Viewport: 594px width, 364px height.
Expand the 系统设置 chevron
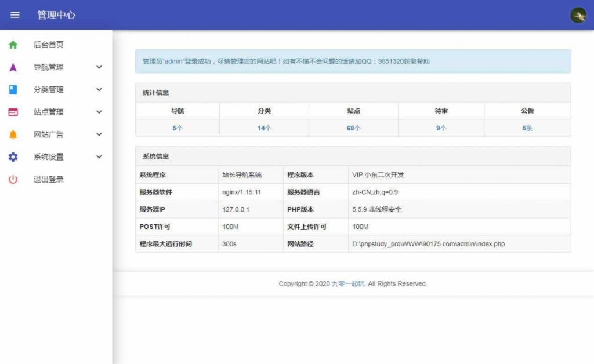pyautogui.click(x=99, y=156)
